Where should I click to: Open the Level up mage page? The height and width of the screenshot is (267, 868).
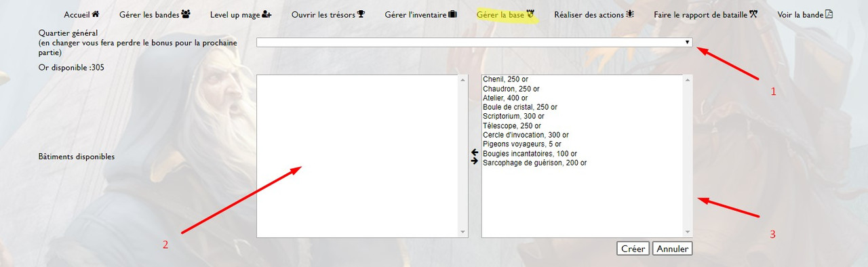click(x=241, y=14)
